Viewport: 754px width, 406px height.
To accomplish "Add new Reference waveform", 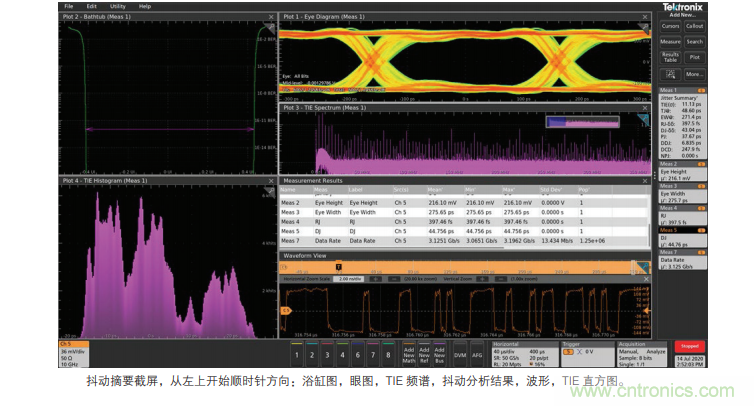I will coord(424,354).
